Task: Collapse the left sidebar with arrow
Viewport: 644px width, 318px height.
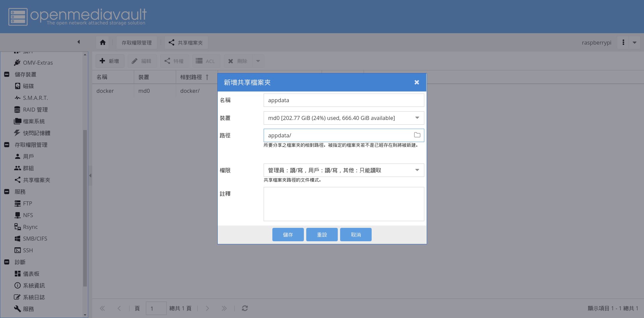Action: click(78, 42)
